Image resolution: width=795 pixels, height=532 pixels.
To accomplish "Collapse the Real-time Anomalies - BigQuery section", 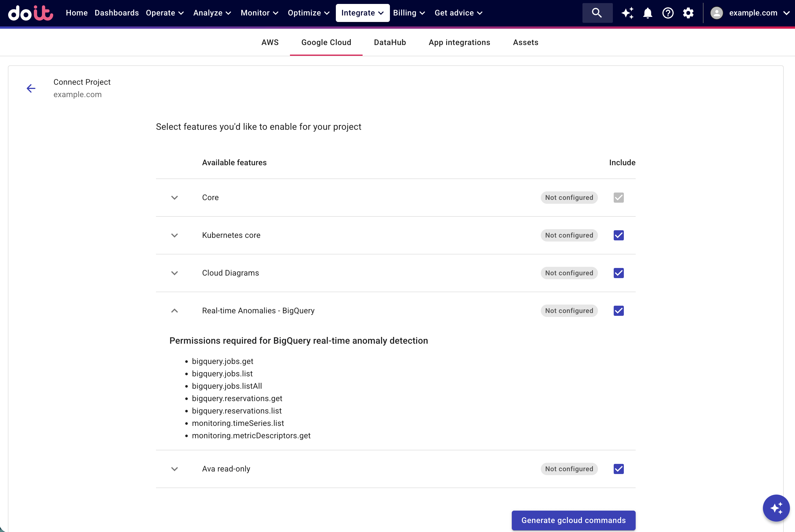I will tap(175, 311).
